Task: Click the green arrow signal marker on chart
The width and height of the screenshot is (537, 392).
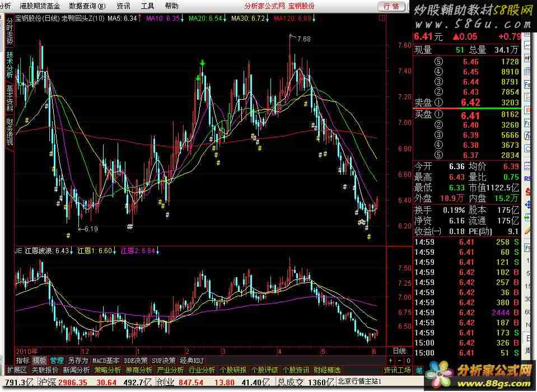Action: [202, 64]
